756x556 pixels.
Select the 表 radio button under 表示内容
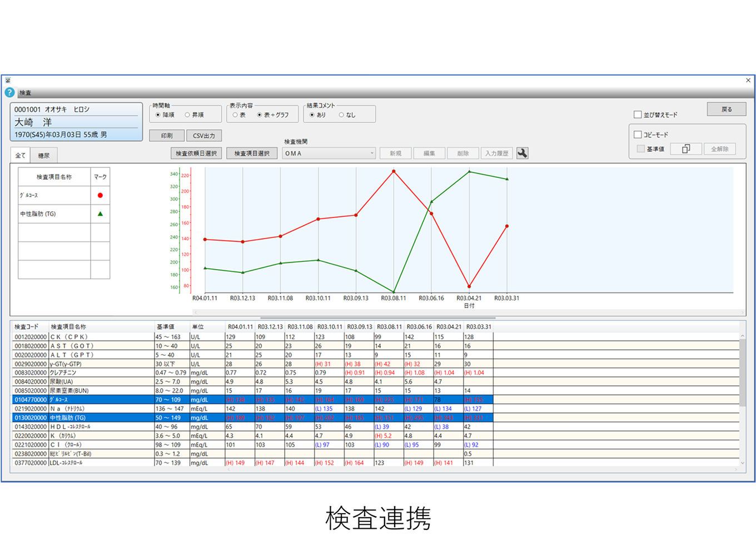[236, 115]
